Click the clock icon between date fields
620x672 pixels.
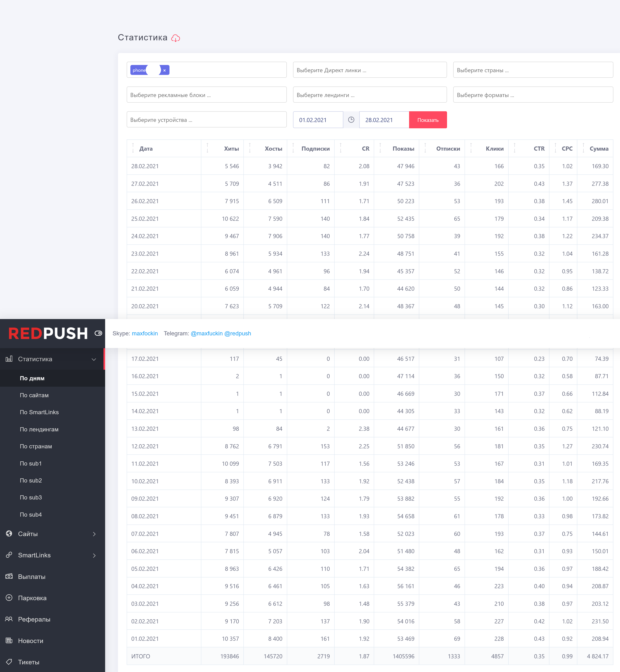(351, 120)
